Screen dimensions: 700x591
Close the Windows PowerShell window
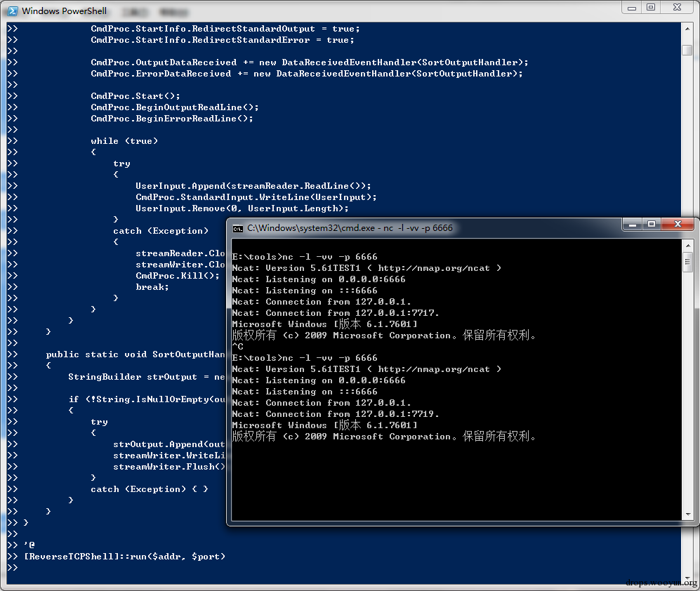click(x=677, y=8)
